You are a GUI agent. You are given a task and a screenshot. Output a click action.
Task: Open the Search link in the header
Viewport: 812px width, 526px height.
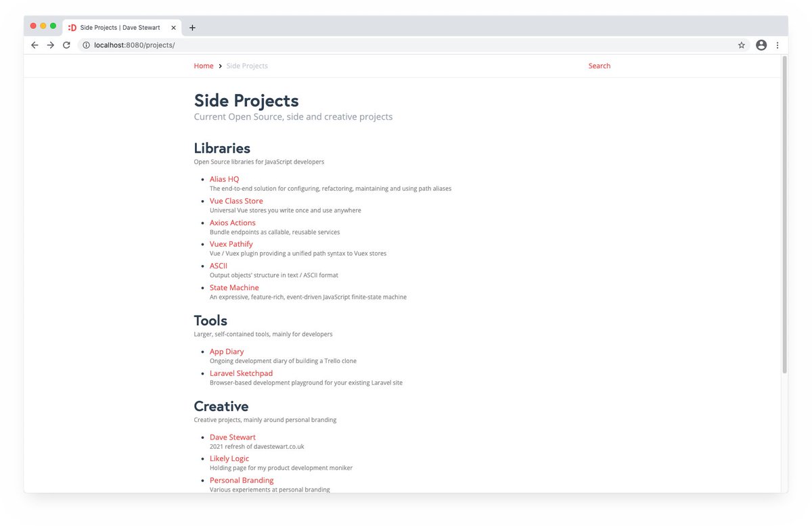pos(600,66)
